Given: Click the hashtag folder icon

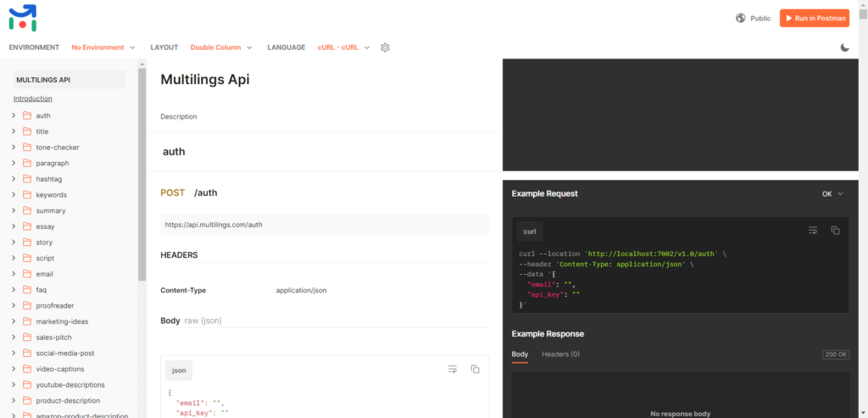Looking at the screenshot, I should coord(26,179).
